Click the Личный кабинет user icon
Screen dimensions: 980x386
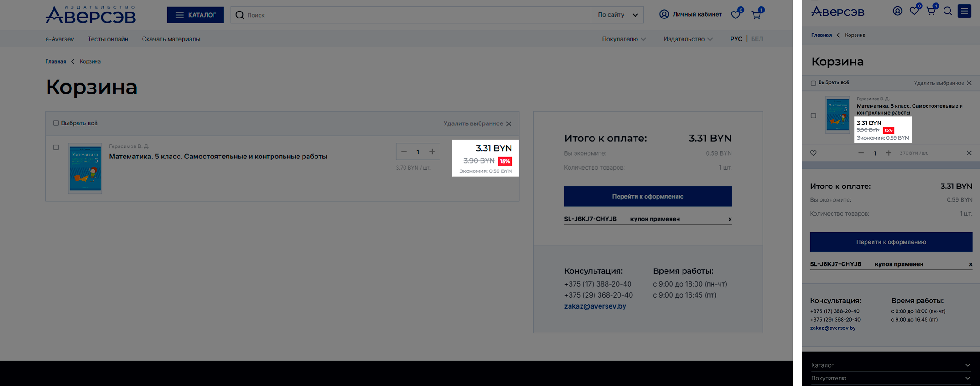pyautogui.click(x=664, y=14)
